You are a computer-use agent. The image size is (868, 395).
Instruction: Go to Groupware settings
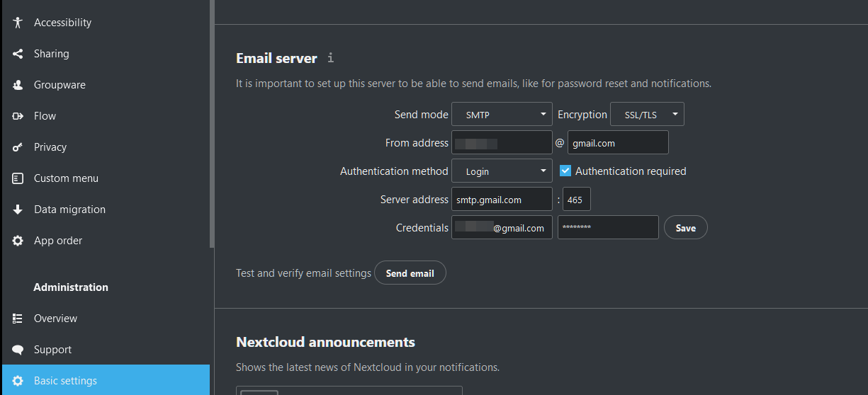click(x=106, y=85)
